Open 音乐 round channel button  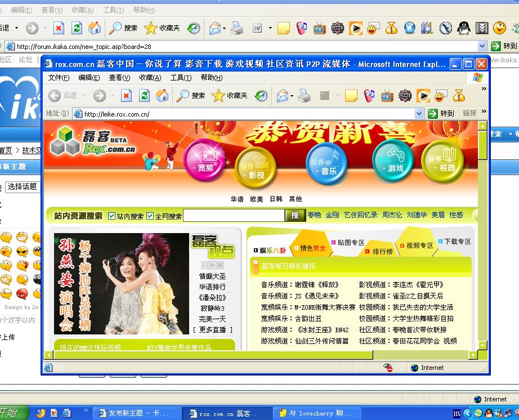[326, 163]
